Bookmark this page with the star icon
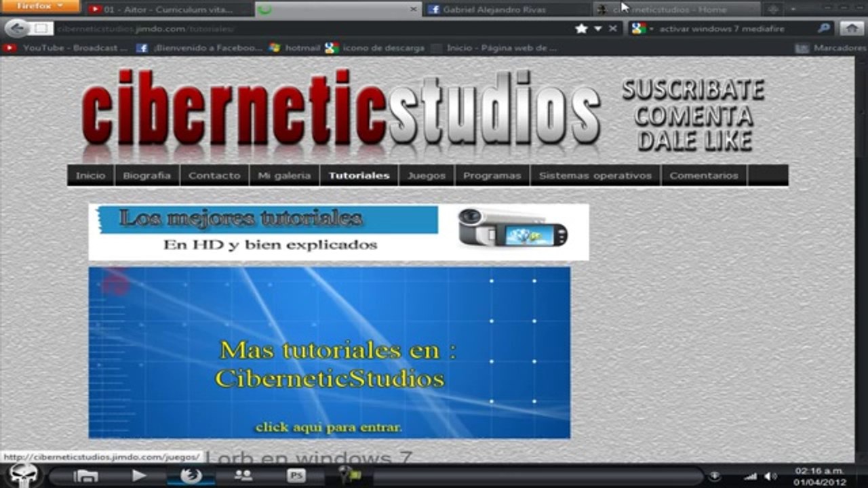 581,28
